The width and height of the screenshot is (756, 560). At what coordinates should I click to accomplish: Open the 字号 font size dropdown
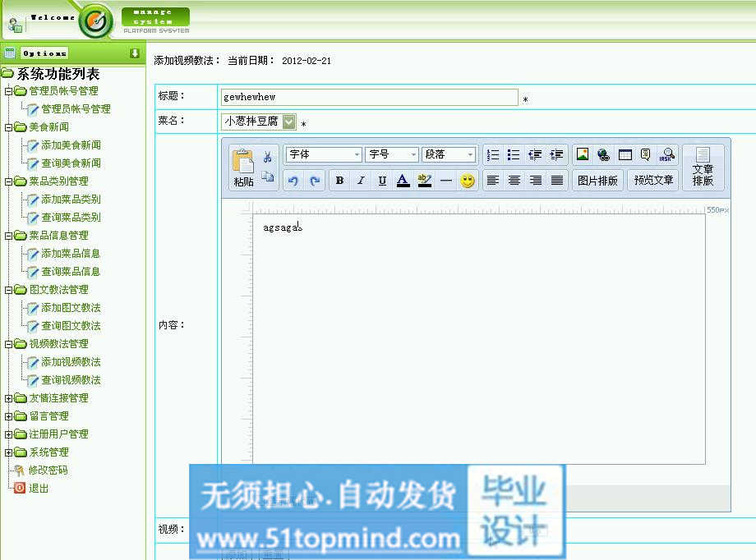(x=392, y=154)
